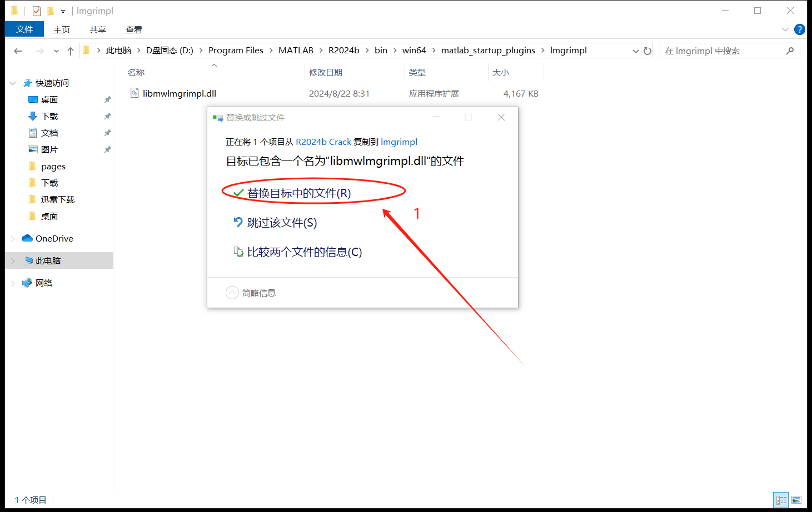Select libmwlmgrimpl.dll file

point(179,94)
